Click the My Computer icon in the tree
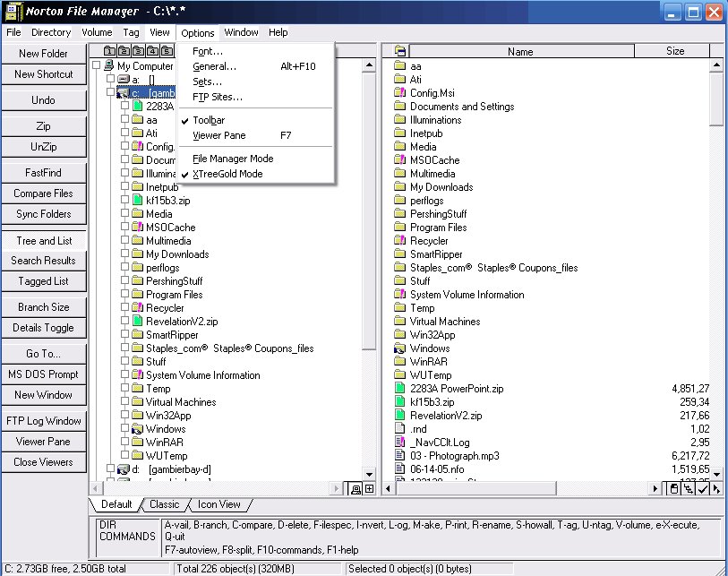This screenshot has width=728, height=576. pyautogui.click(x=109, y=65)
